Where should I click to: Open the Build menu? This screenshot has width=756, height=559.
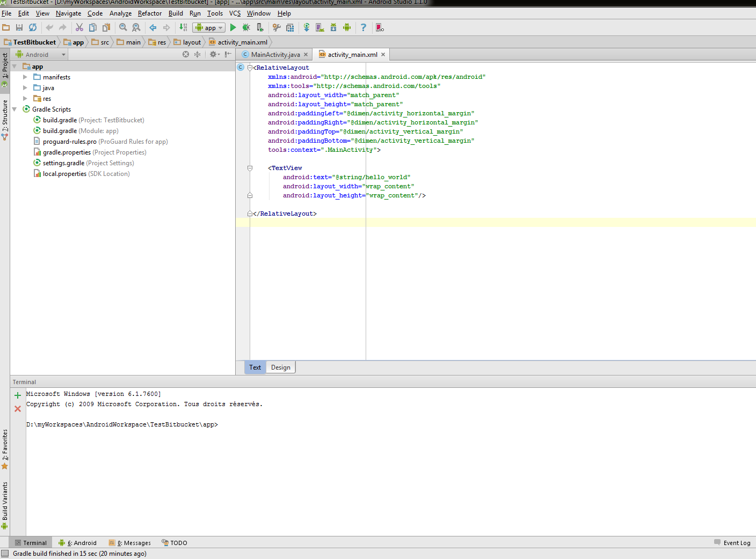(x=176, y=13)
